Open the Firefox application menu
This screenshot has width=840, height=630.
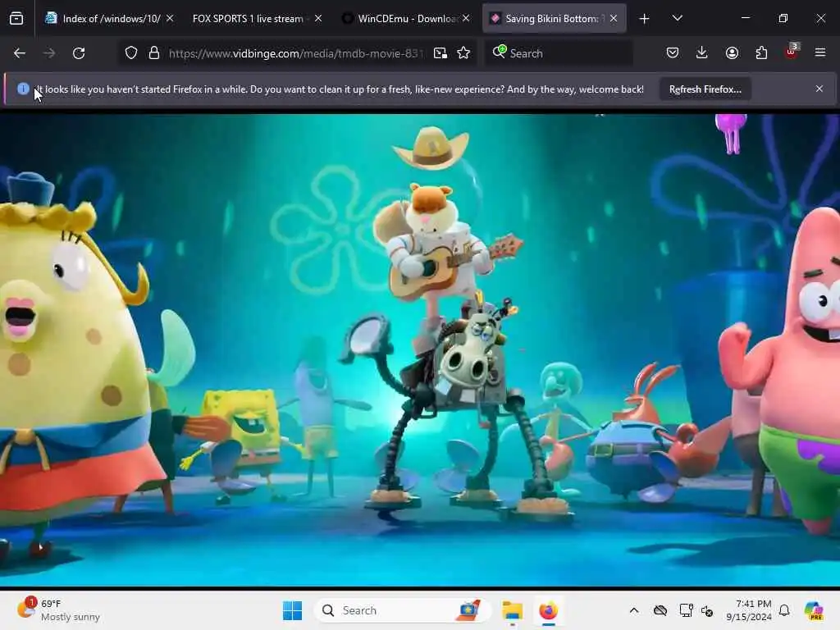(x=820, y=53)
